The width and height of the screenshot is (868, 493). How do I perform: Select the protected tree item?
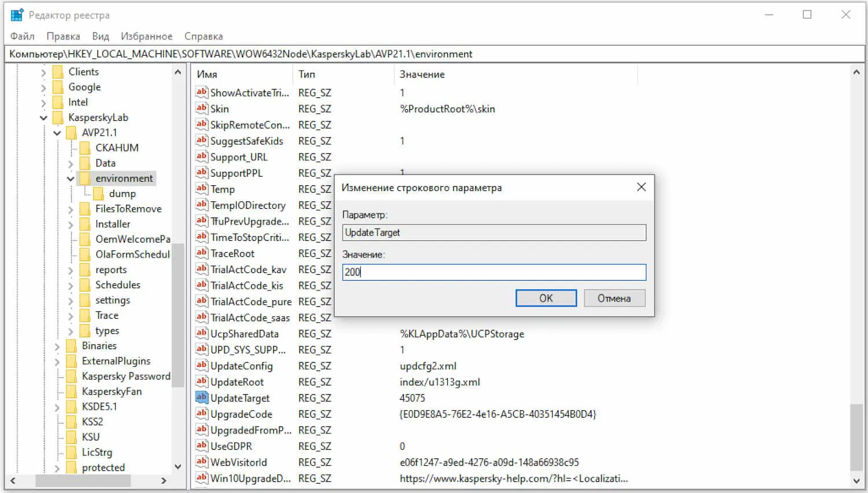click(104, 468)
